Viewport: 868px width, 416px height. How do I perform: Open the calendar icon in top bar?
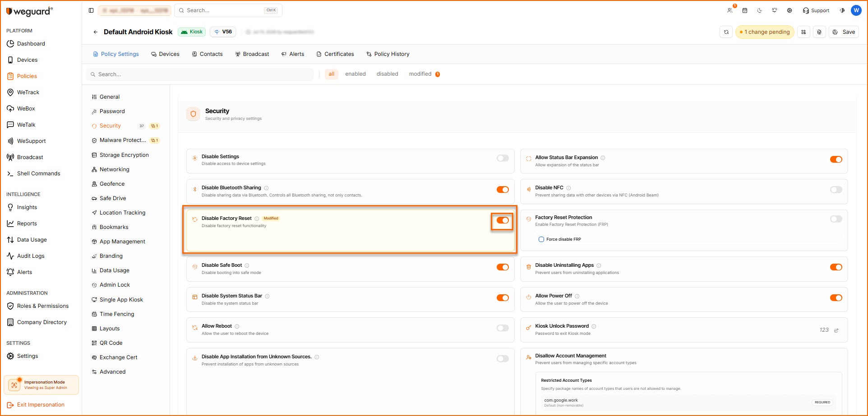coord(745,10)
